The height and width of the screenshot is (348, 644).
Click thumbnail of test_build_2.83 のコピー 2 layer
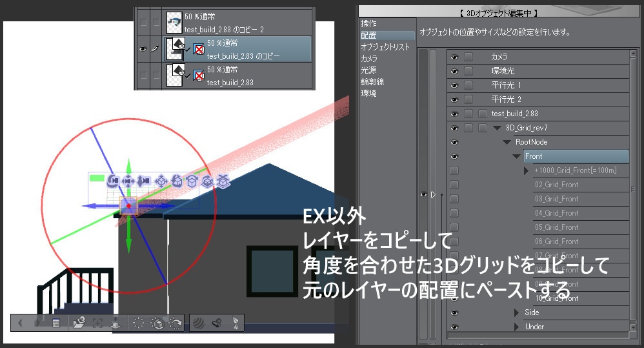tap(174, 22)
